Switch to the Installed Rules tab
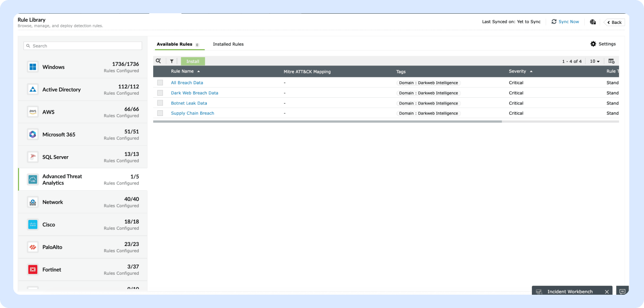 pyautogui.click(x=228, y=44)
